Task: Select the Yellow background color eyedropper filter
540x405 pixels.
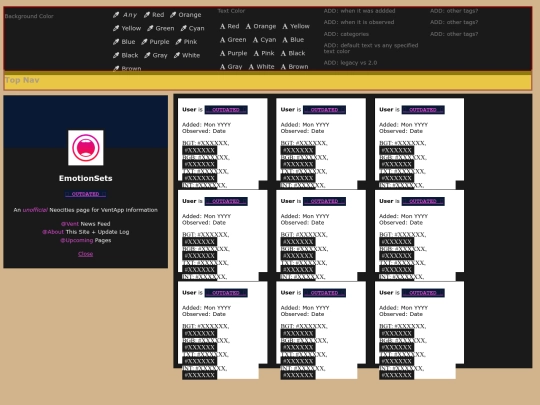Action: coord(127,28)
